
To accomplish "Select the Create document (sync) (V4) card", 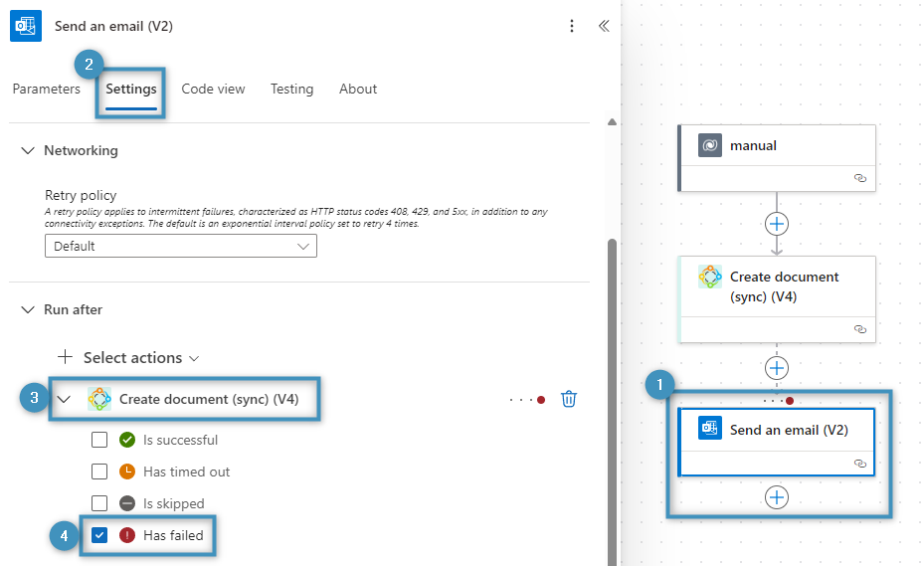I will coord(777,299).
